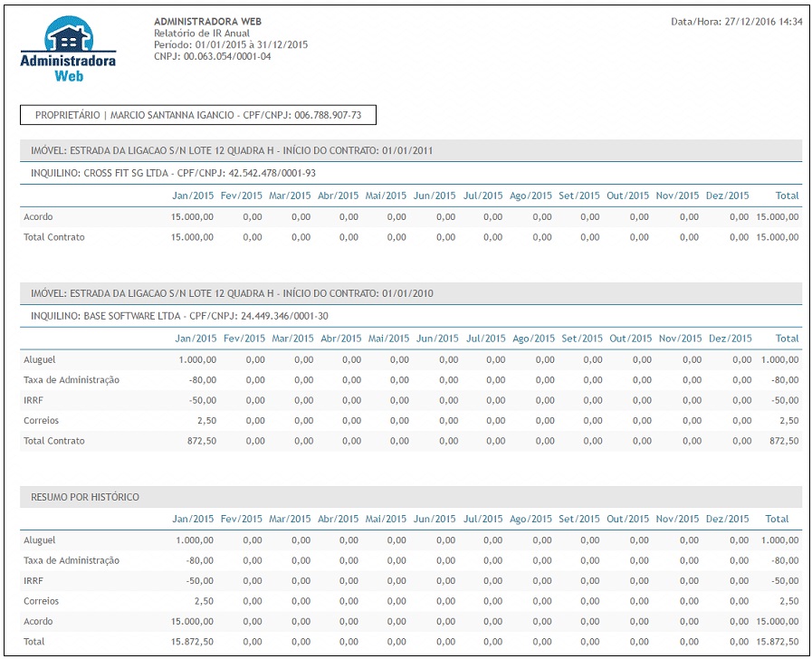Click the Administradora Web house logo
This screenshot has width=812, height=659.
pyautogui.click(x=68, y=50)
